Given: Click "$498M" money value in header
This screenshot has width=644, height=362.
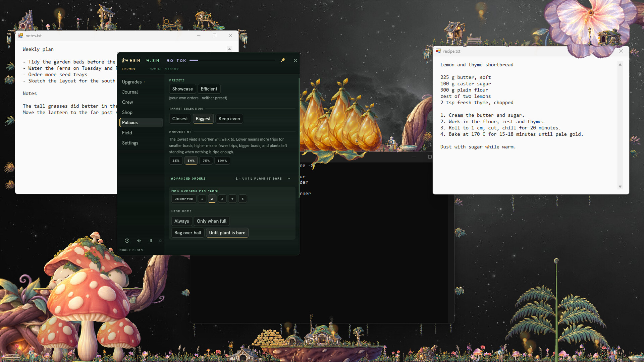Looking at the screenshot, I should pyautogui.click(x=131, y=60).
